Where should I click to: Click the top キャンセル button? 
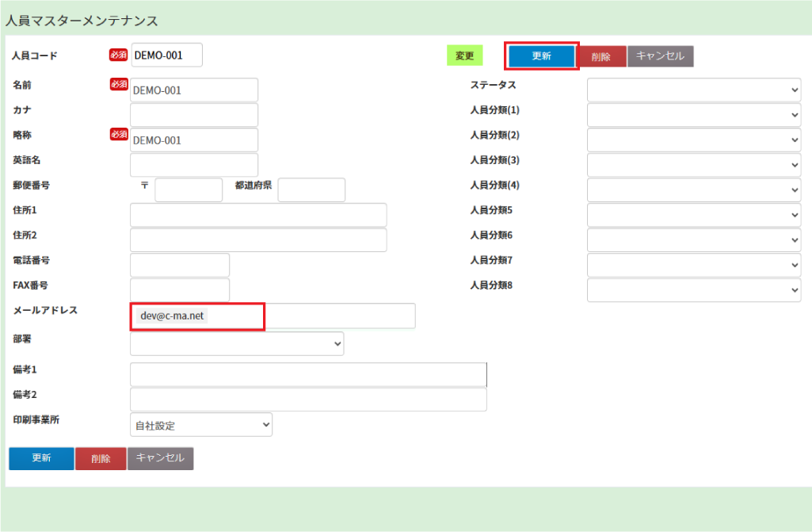coord(661,56)
